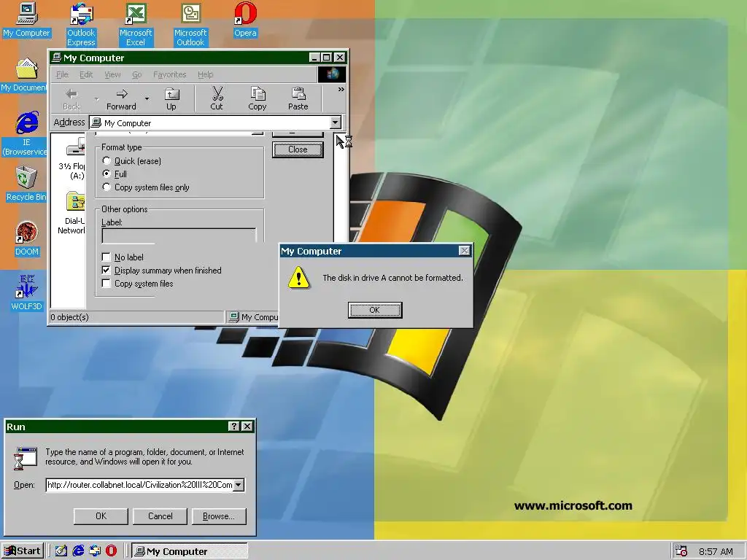
Task: Launch Opera from quick launch
Action: pos(112,551)
